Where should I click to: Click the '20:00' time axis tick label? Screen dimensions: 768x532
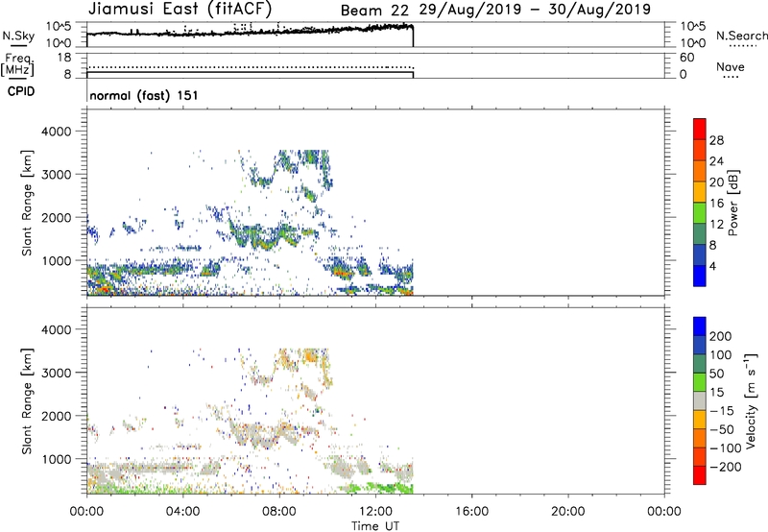(568, 512)
